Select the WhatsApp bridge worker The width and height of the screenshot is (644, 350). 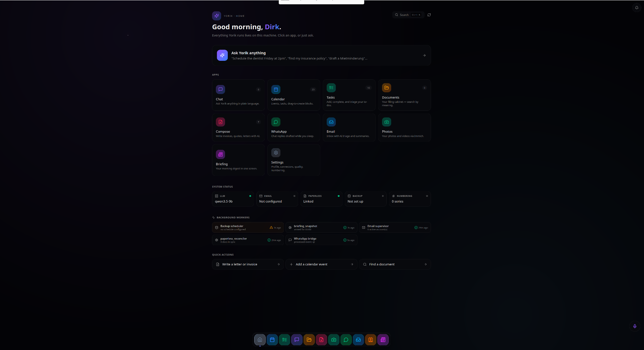321,240
